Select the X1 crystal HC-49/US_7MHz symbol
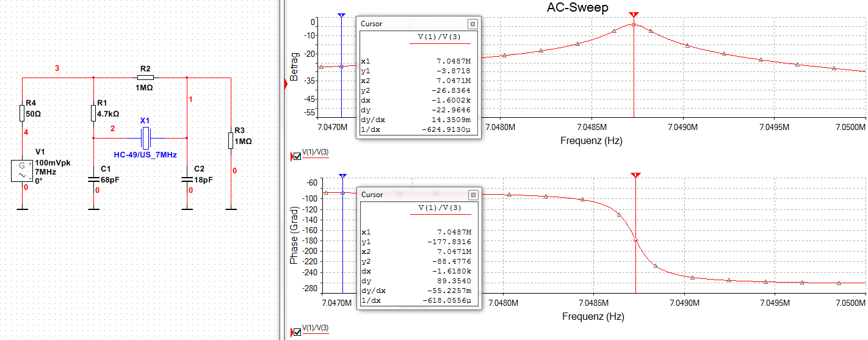The height and width of the screenshot is (340, 868). click(145, 138)
